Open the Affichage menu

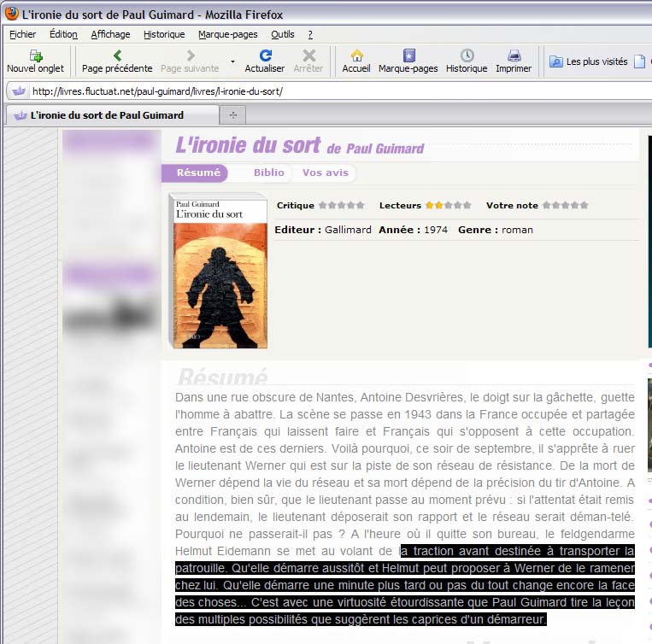tap(110, 34)
